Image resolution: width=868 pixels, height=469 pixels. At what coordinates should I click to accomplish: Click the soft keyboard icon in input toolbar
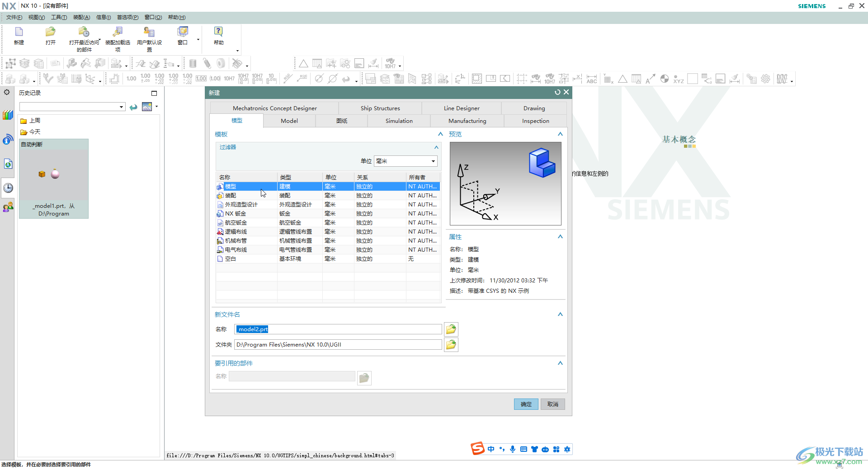click(524, 449)
